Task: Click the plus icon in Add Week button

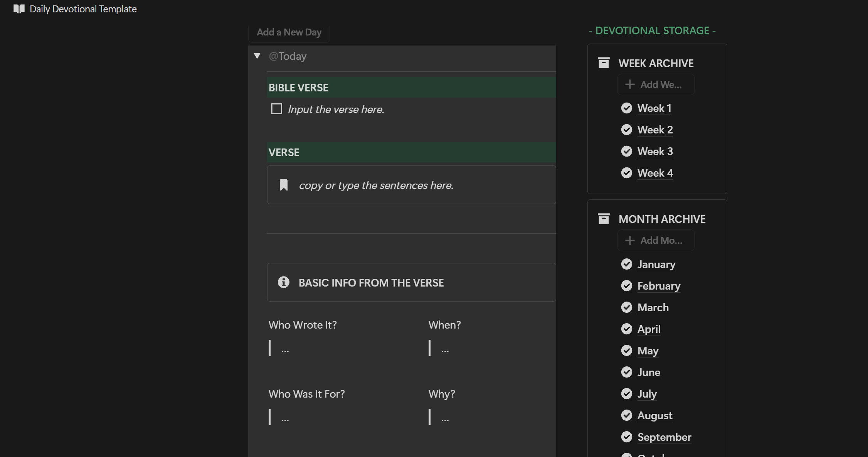Action: click(630, 84)
